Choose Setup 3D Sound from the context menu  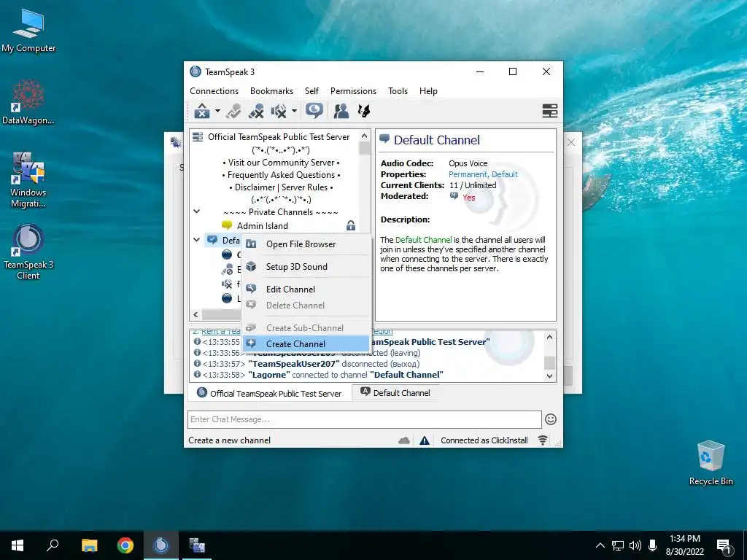[x=306, y=267]
